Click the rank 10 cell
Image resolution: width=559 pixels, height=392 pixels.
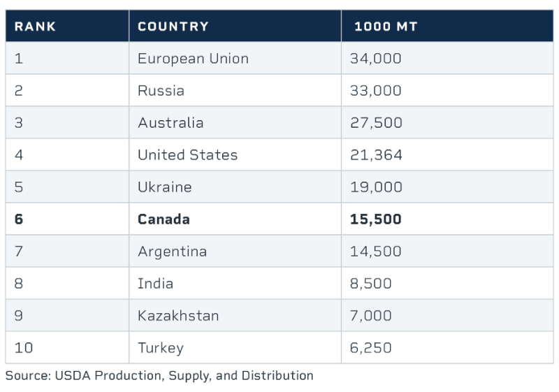coord(22,348)
